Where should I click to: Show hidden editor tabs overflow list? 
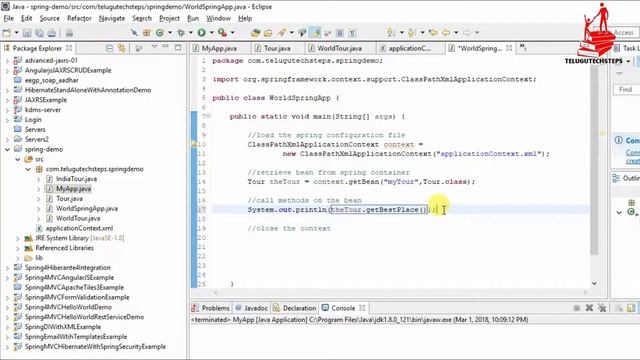522,48
